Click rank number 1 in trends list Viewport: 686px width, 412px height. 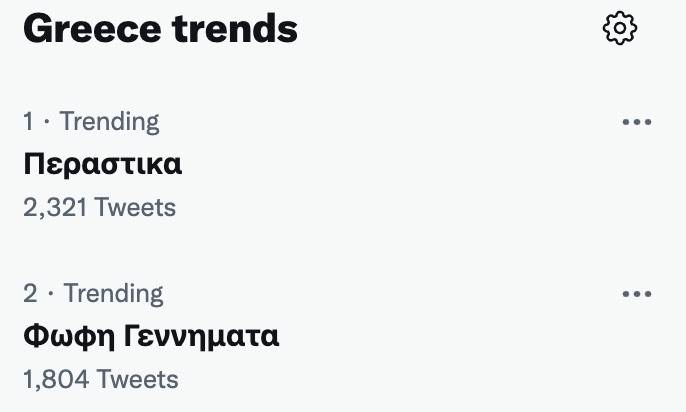(29, 122)
